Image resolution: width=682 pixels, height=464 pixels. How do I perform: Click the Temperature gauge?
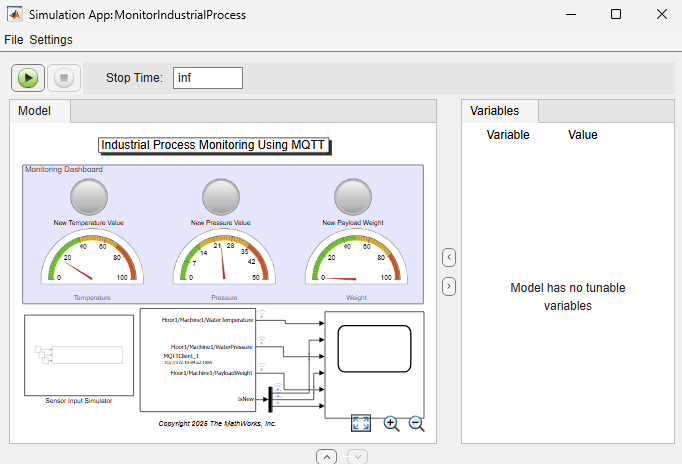click(92, 257)
